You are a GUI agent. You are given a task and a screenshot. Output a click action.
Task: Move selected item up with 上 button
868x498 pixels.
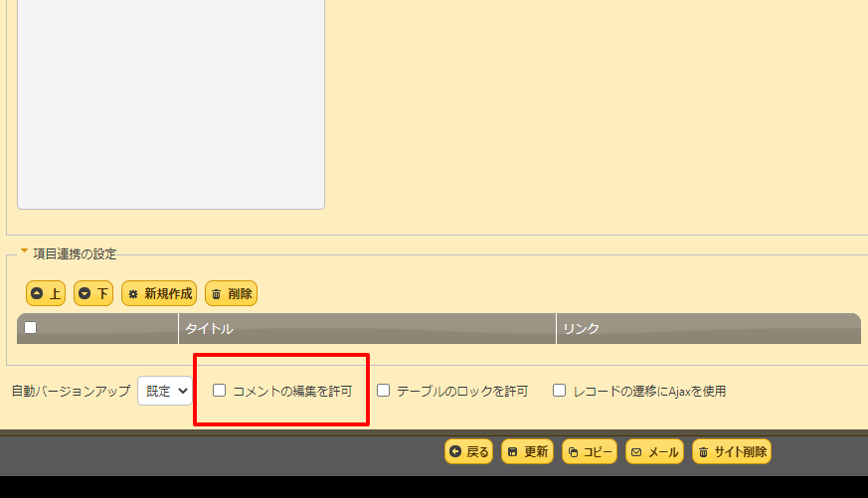46,293
